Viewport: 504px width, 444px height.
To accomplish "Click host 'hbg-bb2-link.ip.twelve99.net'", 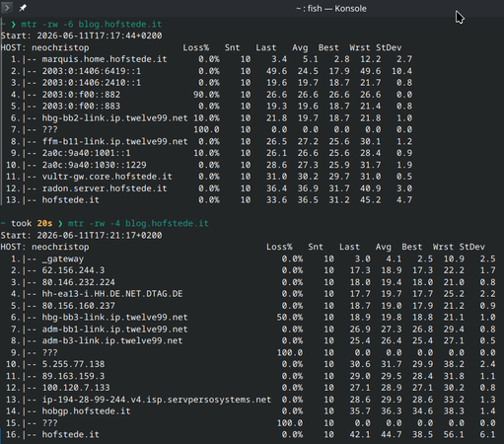I will (x=114, y=118).
